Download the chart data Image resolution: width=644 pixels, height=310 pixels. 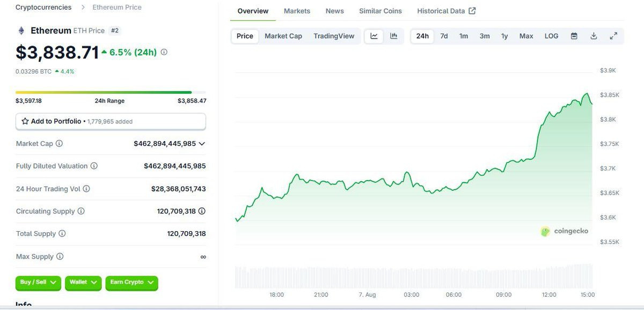594,36
